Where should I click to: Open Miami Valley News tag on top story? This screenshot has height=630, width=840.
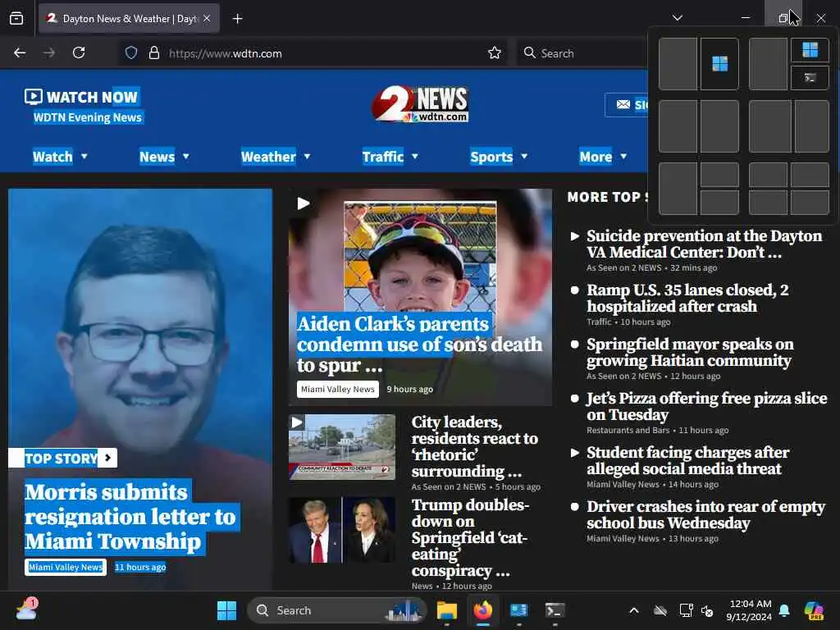66,568
